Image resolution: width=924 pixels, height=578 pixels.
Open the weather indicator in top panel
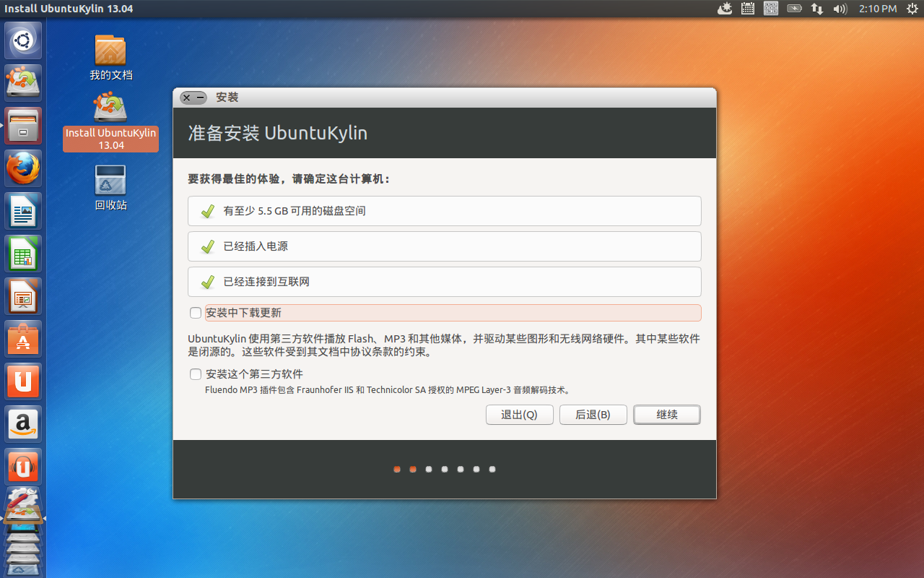725,9
